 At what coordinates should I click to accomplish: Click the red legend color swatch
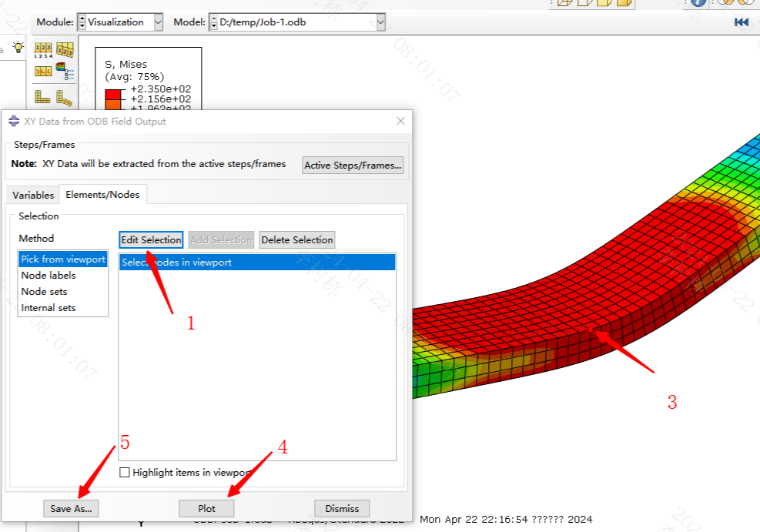tap(113, 95)
